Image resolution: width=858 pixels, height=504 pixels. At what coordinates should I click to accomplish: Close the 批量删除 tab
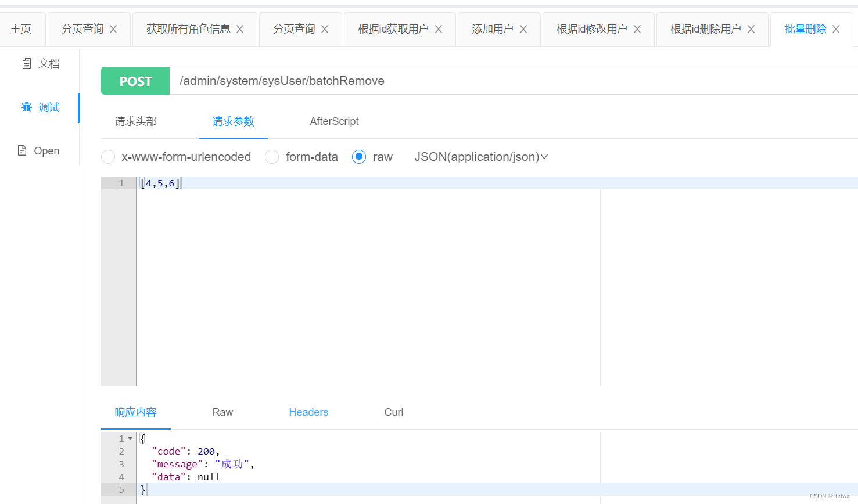point(836,29)
